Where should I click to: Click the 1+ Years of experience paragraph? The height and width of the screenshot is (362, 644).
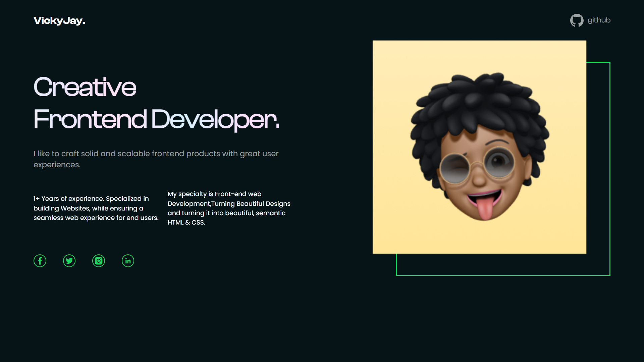click(96, 208)
